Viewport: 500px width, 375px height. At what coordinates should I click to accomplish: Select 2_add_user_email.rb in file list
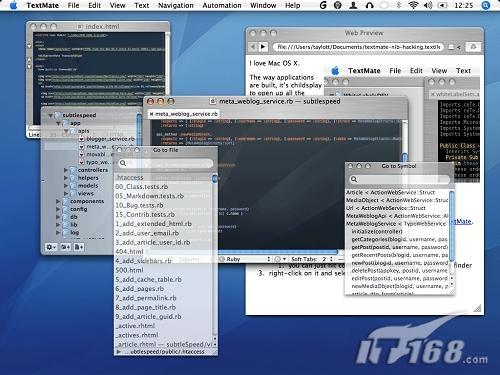pyautogui.click(x=163, y=233)
